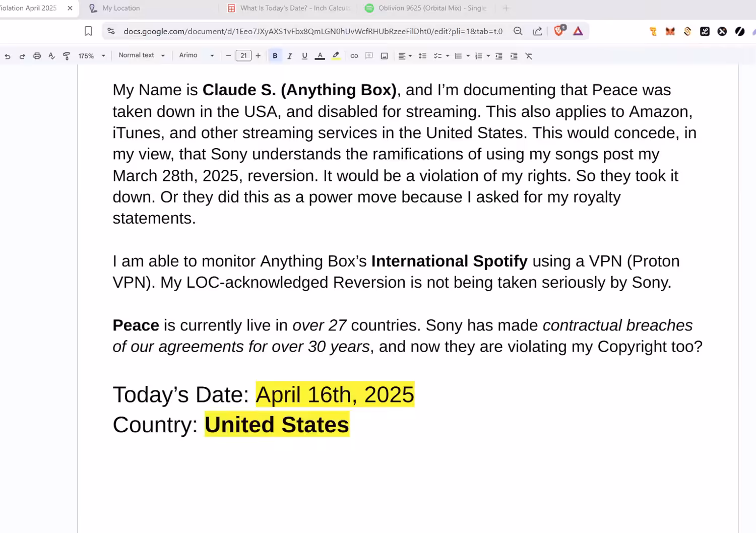The width and height of the screenshot is (756, 533).
Task: Open the Brave Shields panel
Action: pos(559,31)
